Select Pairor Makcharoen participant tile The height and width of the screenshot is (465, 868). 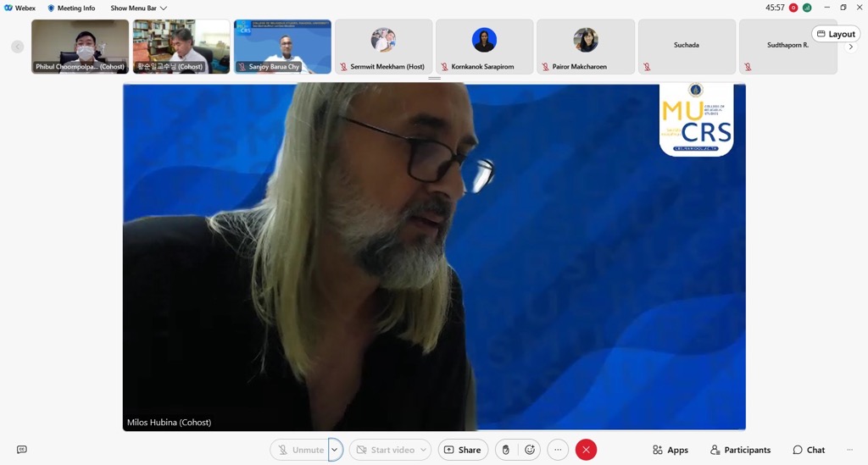586,47
